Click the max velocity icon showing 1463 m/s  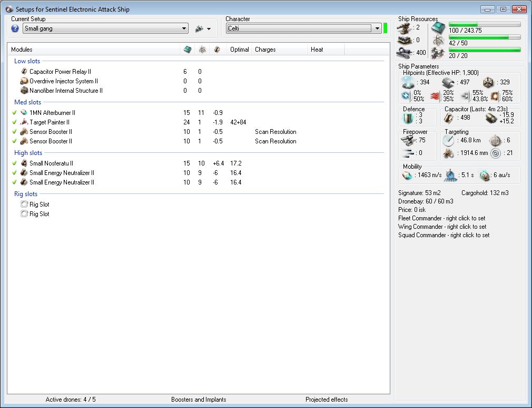click(407, 176)
